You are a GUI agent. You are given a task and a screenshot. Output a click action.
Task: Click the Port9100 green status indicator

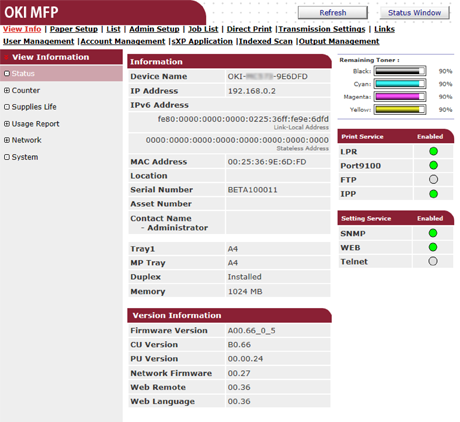(433, 165)
